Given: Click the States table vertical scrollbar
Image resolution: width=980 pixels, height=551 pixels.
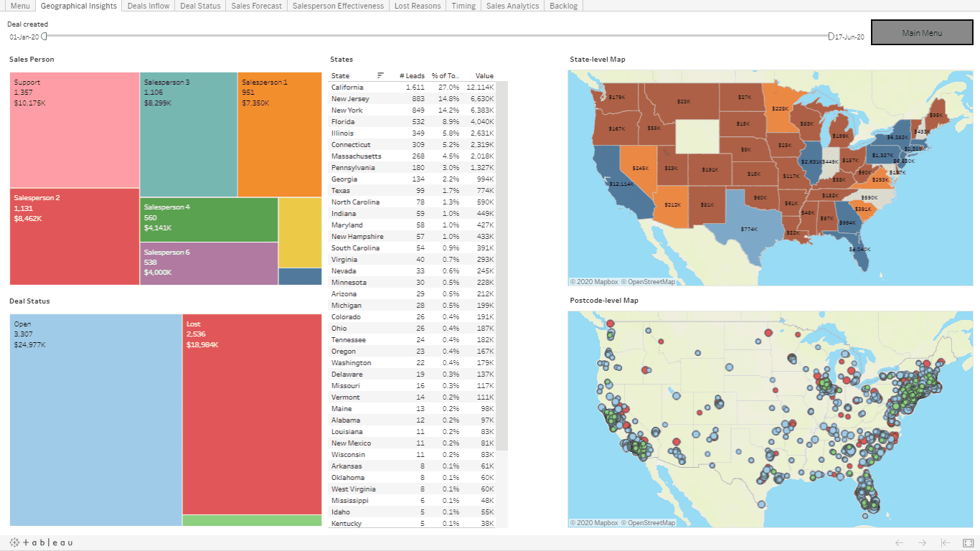Looking at the screenshot, I should click(503, 265).
